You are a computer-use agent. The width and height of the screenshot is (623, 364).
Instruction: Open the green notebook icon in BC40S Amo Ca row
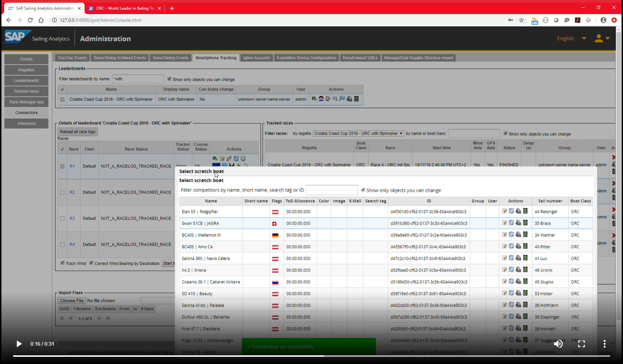[525, 246]
